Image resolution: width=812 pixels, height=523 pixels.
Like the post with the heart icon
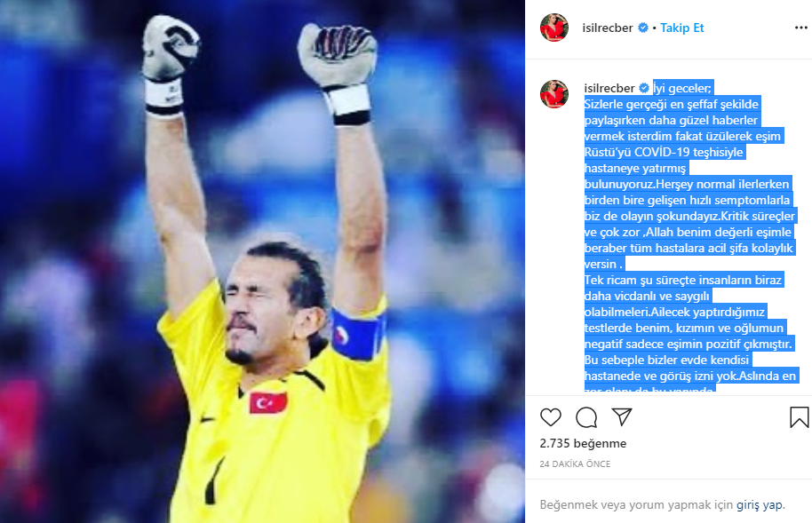point(551,416)
